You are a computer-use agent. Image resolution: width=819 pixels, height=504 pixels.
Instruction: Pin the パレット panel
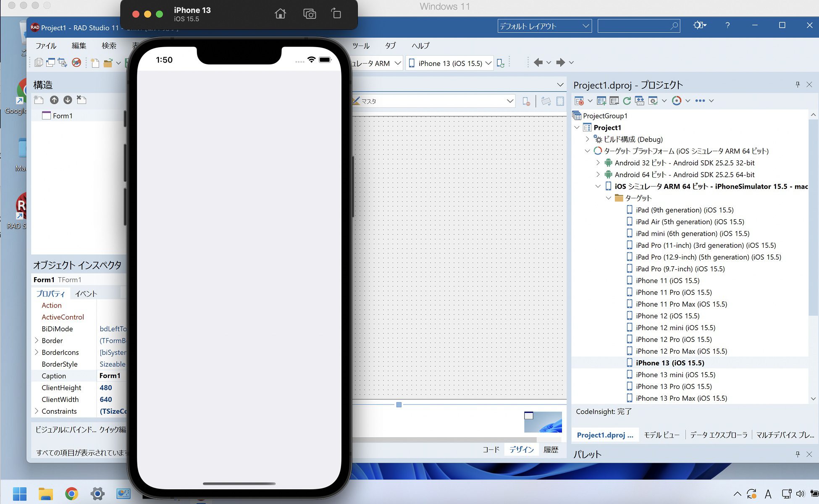798,454
